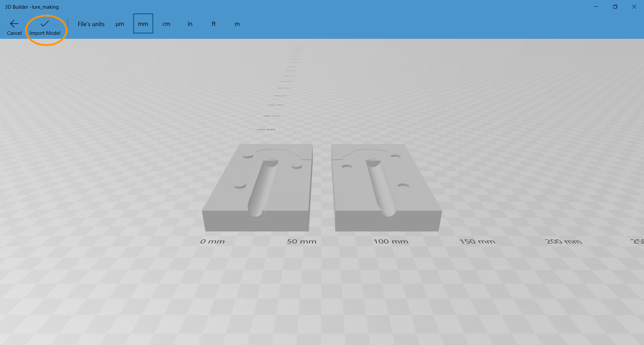Restore down the 3D Builder window
This screenshot has width=644, height=345.
click(x=615, y=7)
